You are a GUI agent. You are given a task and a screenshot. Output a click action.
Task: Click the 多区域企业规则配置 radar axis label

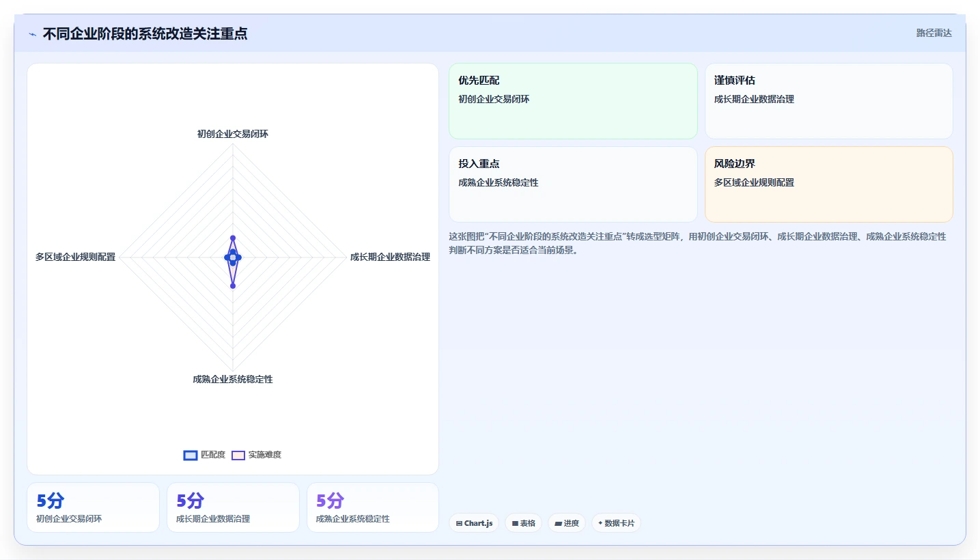[x=76, y=257]
